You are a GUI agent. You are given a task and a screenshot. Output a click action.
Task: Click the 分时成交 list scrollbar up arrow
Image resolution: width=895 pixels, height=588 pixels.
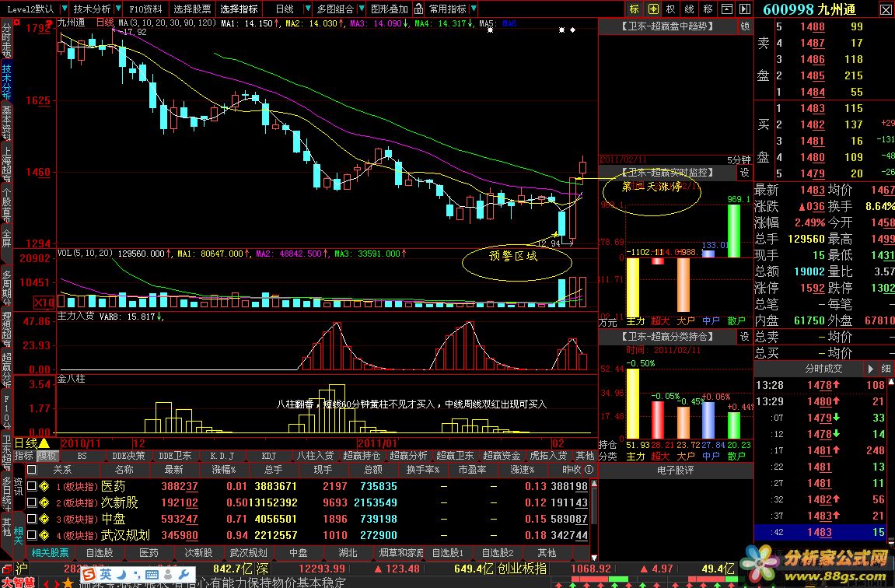(x=891, y=381)
